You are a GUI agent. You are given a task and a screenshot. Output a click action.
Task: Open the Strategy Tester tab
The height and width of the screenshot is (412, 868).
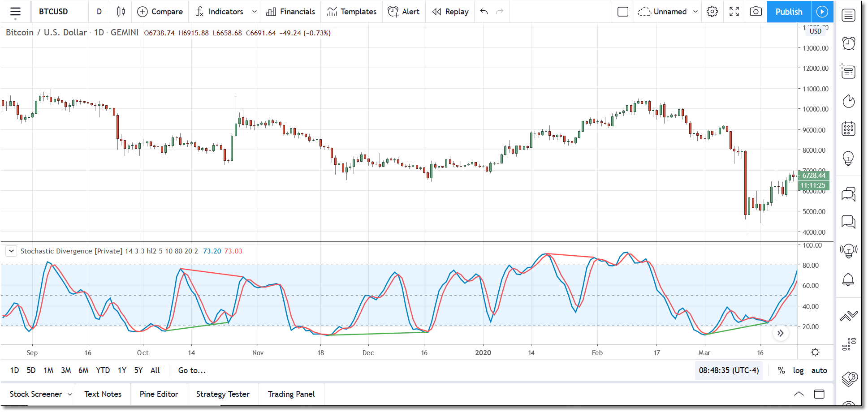(x=223, y=394)
